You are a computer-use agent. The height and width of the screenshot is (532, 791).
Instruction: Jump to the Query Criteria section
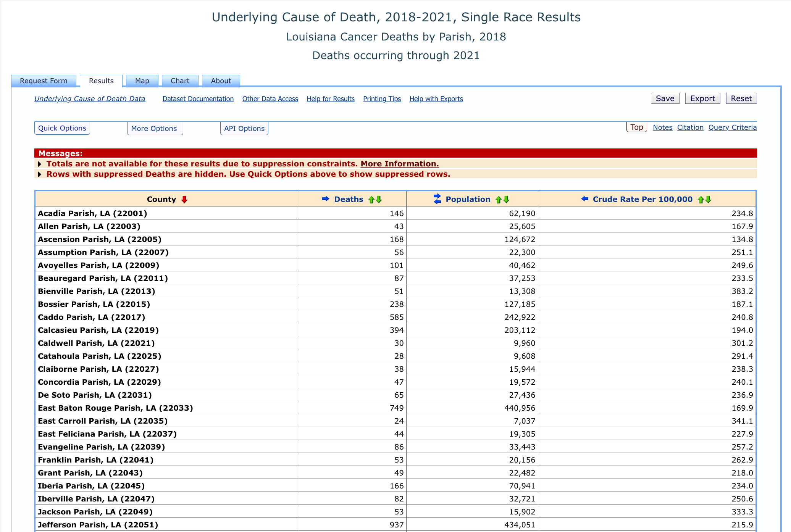pyautogui.click(x=733, y=127)
